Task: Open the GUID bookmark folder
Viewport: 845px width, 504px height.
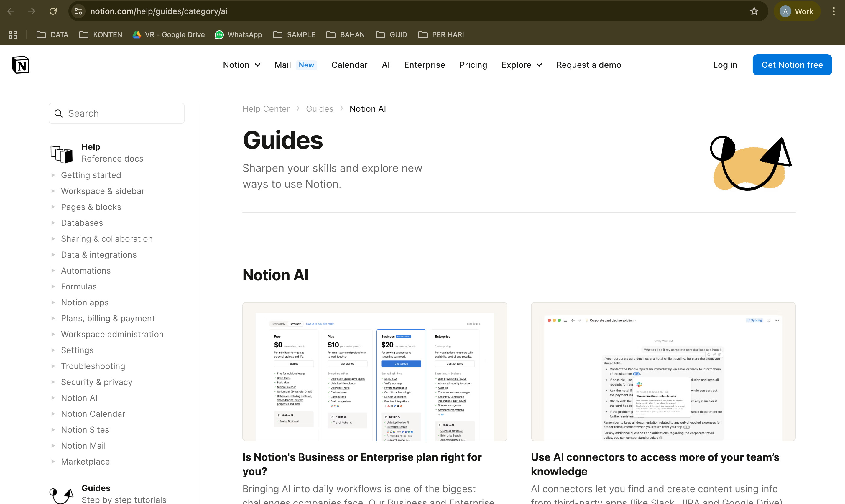Action: [x=391, y=35]
